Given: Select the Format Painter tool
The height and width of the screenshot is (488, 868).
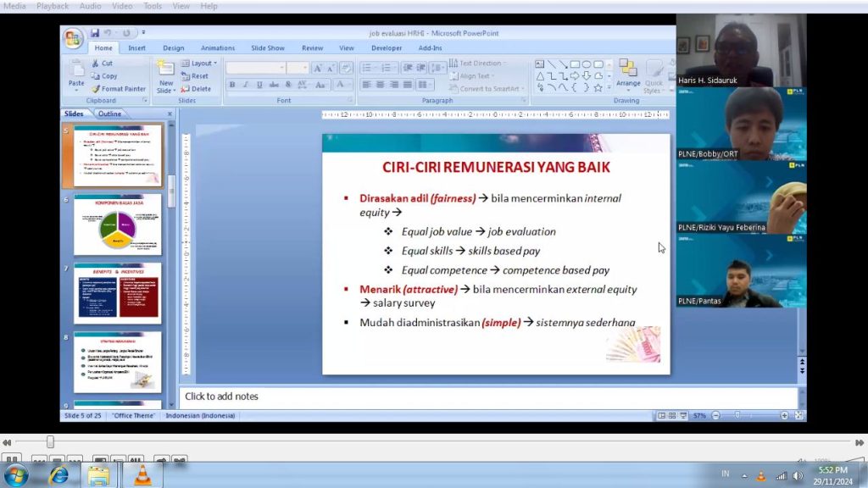Looking at the screenshot, I should pyautogui.click(x=118, y=89).
